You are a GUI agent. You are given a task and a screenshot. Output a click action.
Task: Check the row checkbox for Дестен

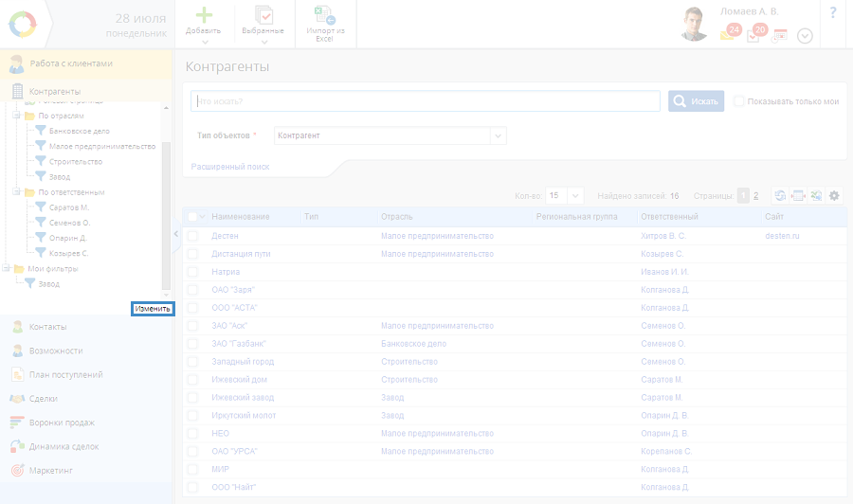pyautogui.click(x=192, y=235)
